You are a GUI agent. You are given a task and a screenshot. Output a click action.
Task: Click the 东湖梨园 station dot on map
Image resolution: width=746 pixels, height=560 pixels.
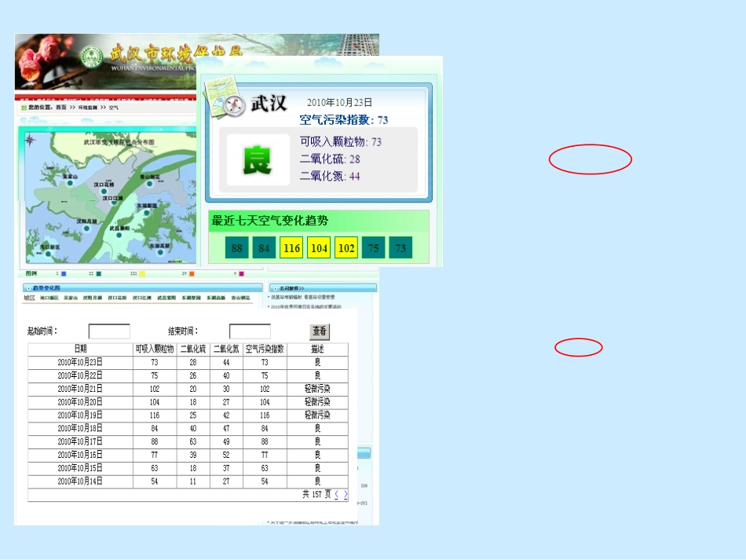pos(147,213)
